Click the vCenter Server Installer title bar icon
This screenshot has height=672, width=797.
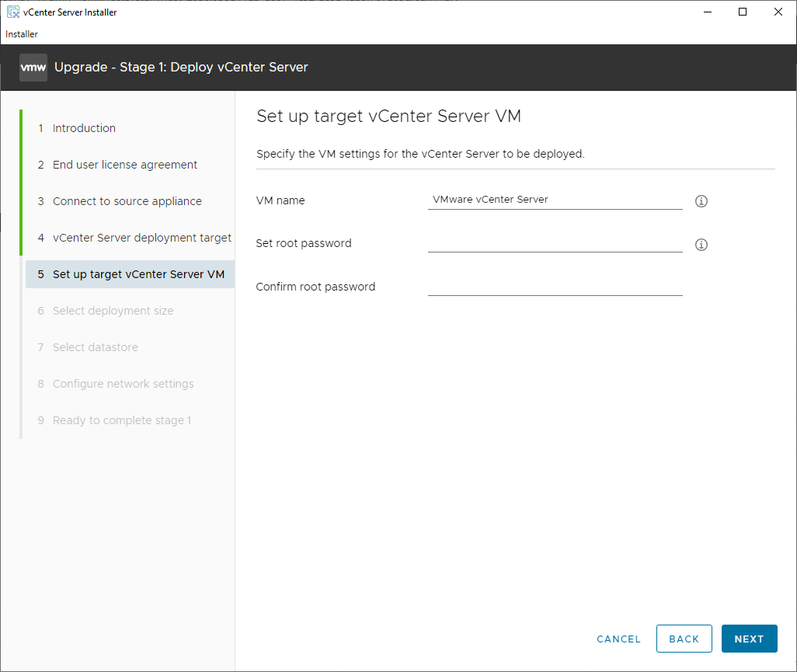[x=13, y=12]
